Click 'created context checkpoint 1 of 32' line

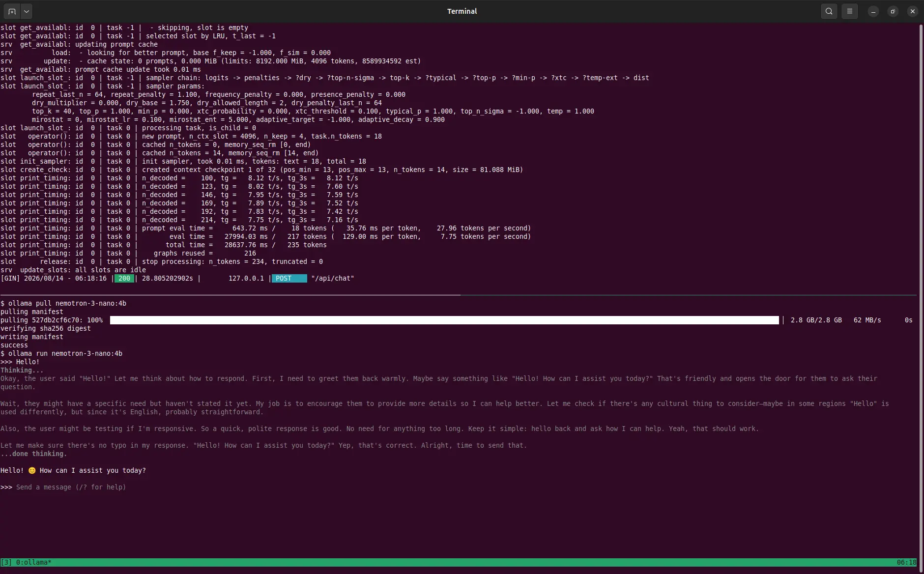coord(262,170)
